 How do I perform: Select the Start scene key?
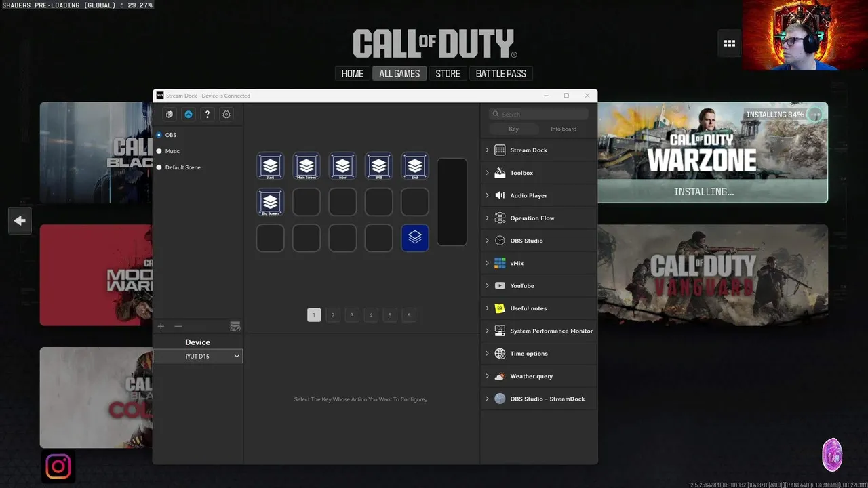point(270,166)
